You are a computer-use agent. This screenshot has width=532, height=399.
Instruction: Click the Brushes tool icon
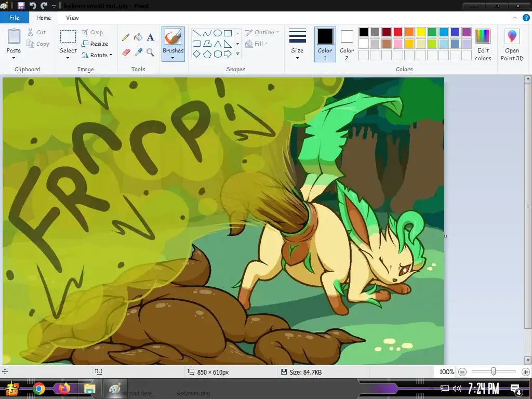point(173,36)
